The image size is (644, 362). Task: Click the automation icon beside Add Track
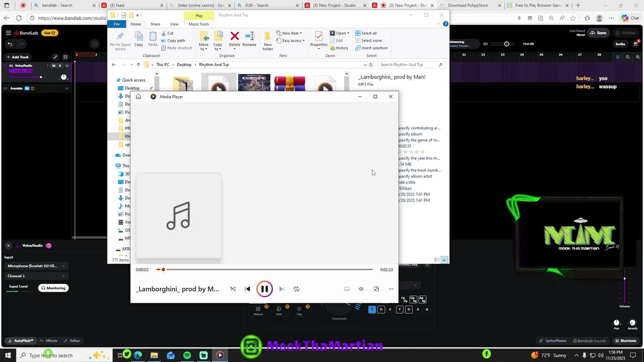(x=55, y=57)
